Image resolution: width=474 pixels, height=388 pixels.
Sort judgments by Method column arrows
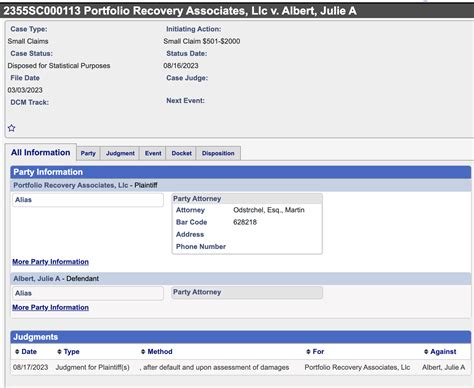tap(143, 352)
